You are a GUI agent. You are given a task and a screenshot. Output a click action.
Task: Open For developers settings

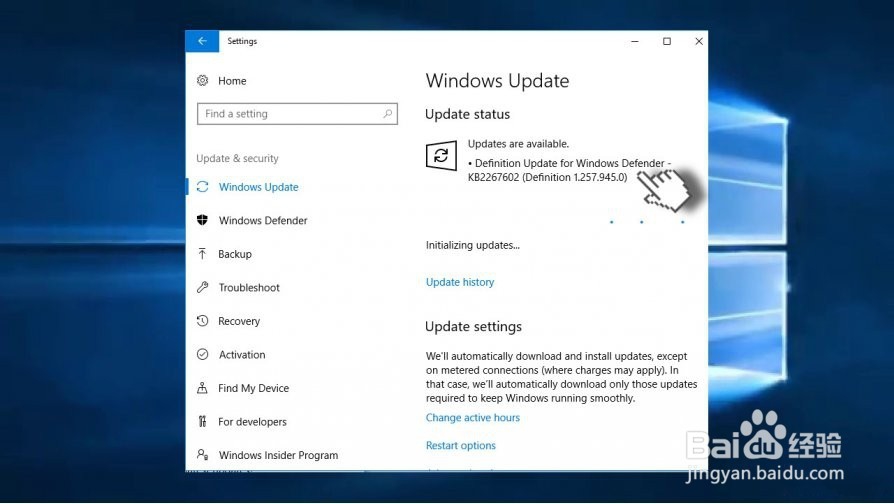click(x=252, y=422)
